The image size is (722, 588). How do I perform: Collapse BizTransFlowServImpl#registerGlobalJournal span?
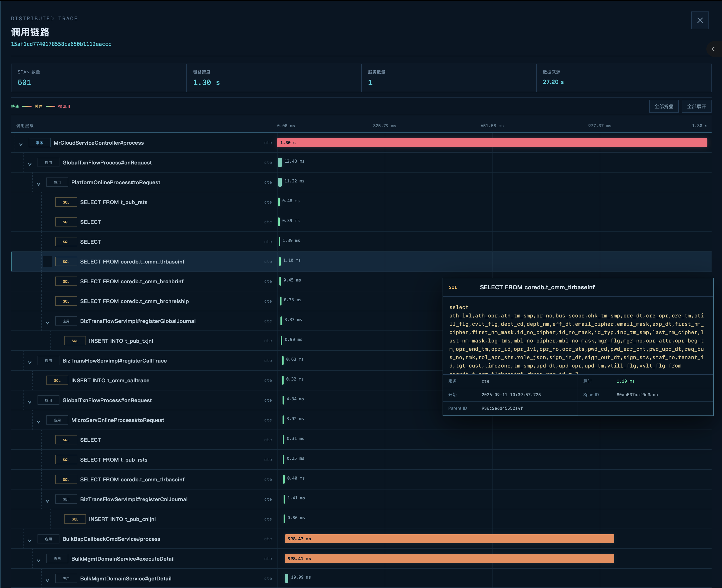(47, 323)
